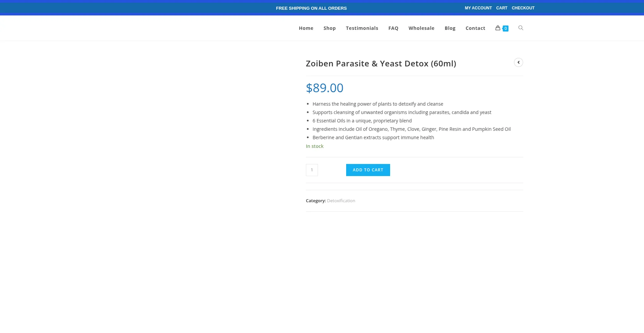
Task: Open the FAQ menu item
Action: point(393,28)
